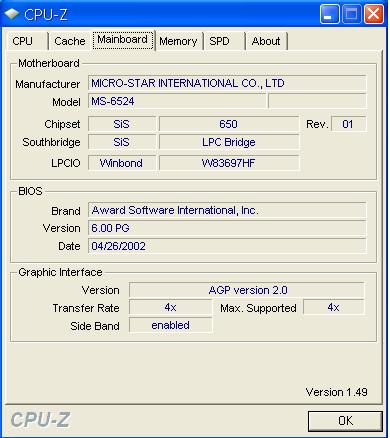
Task: Click the Transfer Rate 4x value
Action: (x=170, y=307)
